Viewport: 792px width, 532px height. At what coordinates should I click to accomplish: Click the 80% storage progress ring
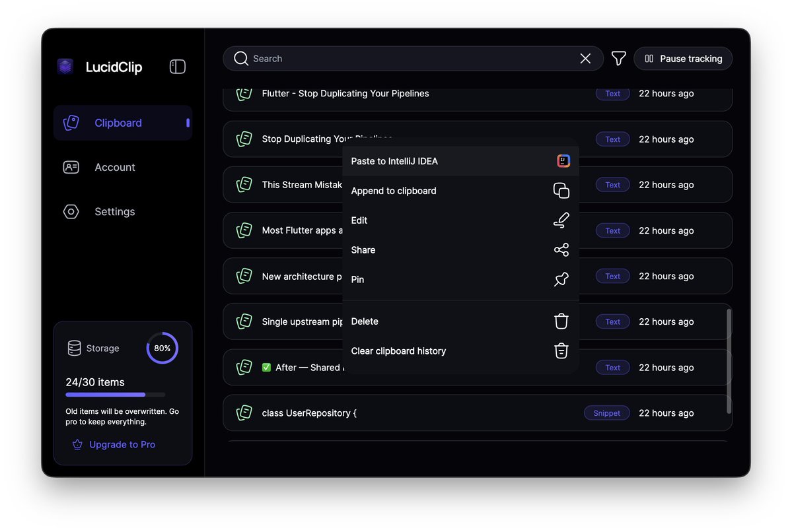pos(162,348)
